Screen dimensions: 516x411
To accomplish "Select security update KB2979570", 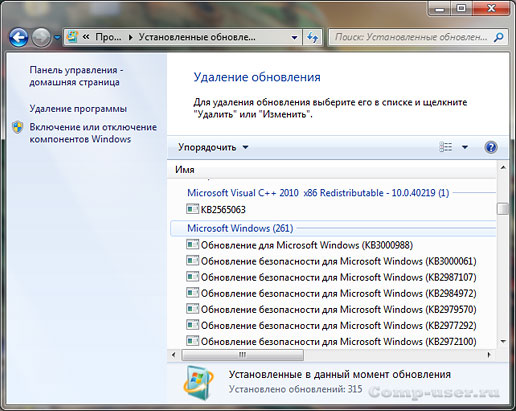I will click(x=339, y=309).
